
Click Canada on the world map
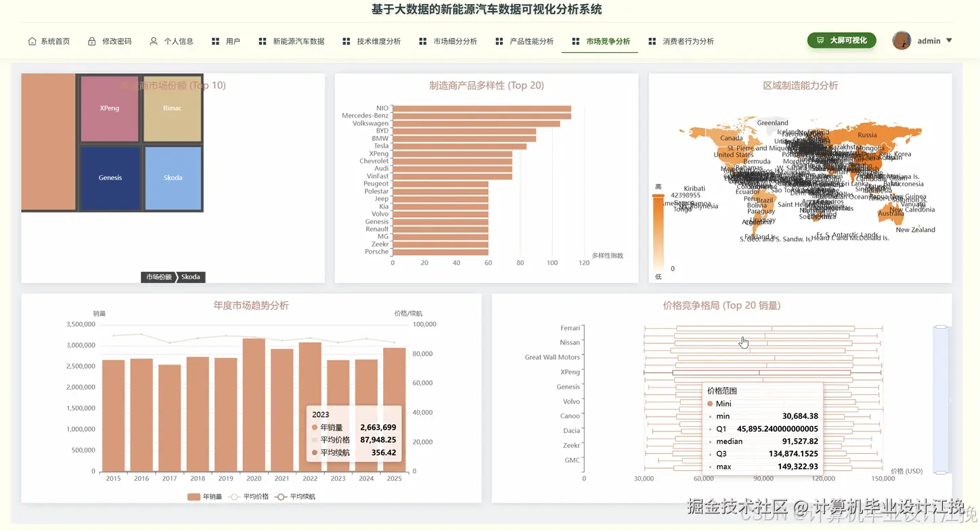[x=731, y=138]
